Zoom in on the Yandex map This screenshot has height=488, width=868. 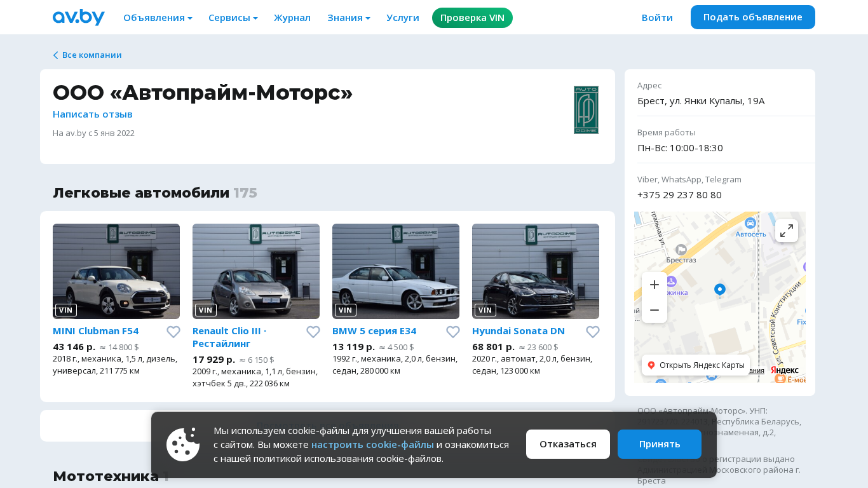click(x=654, y=285)
